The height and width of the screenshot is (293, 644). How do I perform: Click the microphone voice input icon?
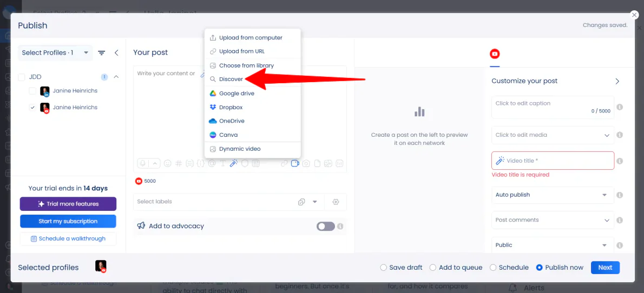pyautogui.click(x=143, y=163)
